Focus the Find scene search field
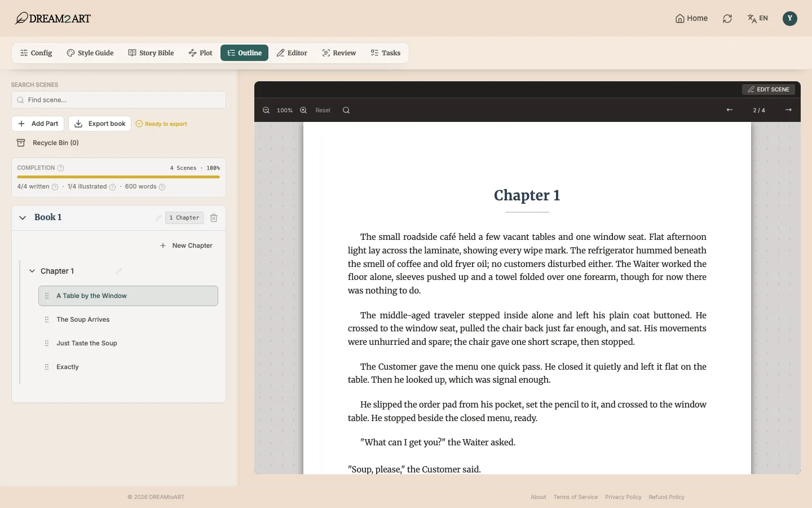The width and height of the screenshot is (812, 508). 118,100
